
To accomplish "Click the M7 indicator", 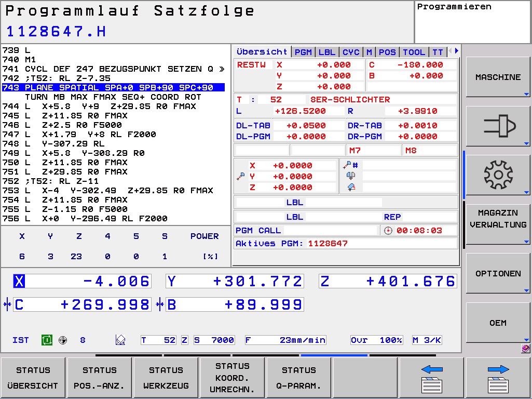I will point(354,150).
